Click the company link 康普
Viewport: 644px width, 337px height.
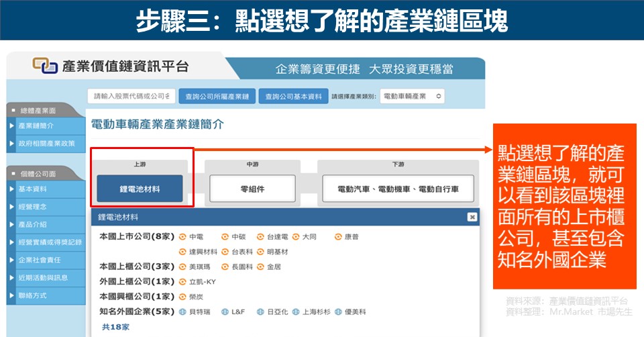click(x=352, y=237)
